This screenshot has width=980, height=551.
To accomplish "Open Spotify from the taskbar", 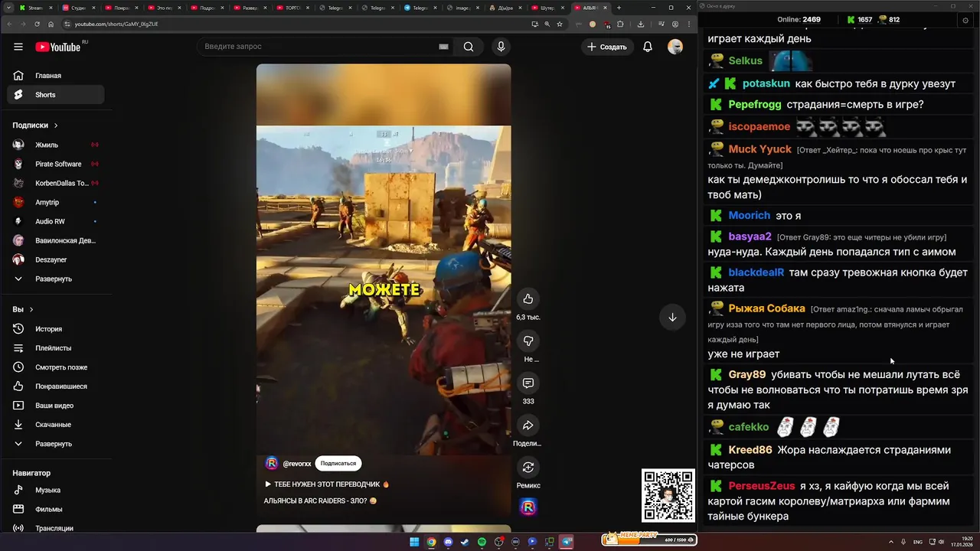I will (482, 542).
